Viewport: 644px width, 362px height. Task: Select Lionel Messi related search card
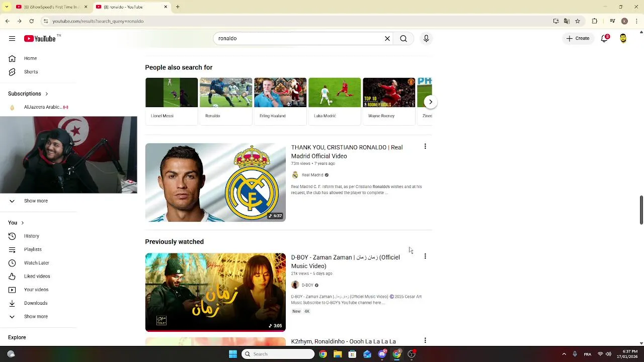[172, 101]
